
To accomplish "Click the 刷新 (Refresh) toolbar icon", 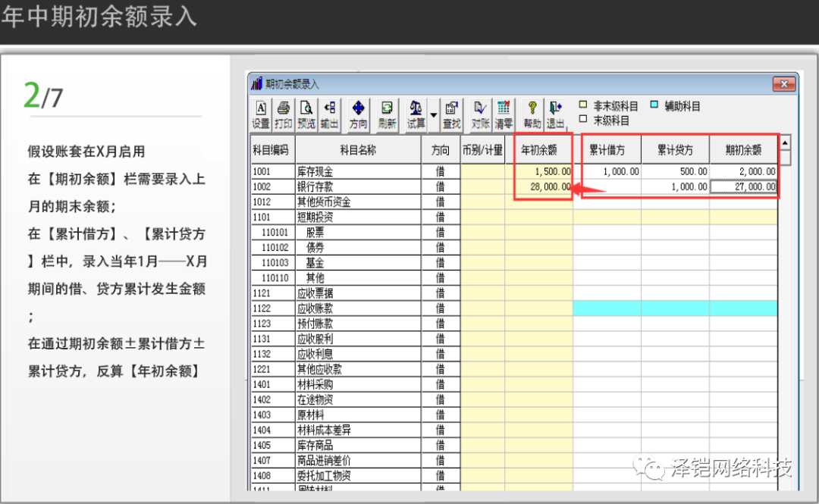I will pos(387,114).
